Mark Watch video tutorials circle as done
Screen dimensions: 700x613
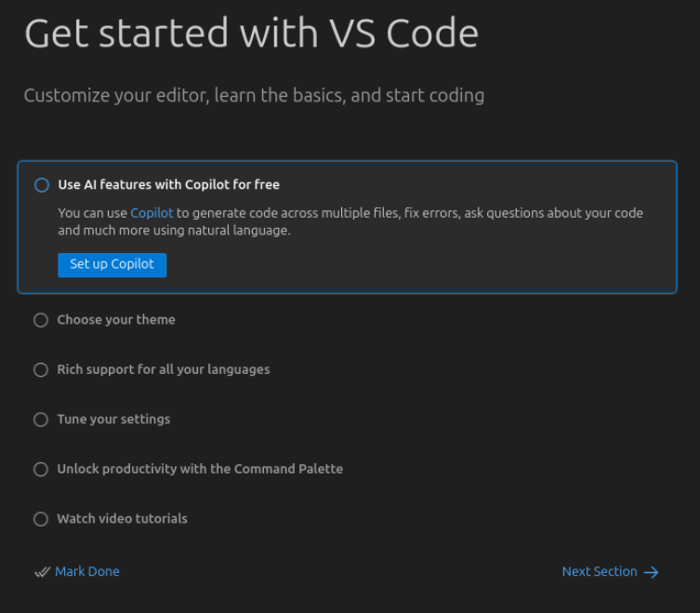point(41,519)
